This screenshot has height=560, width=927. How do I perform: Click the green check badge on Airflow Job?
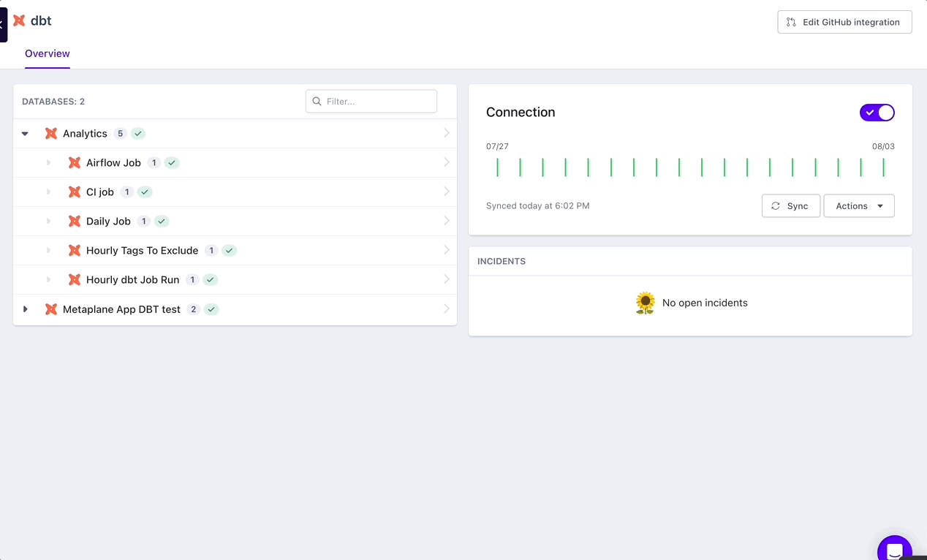172,163
